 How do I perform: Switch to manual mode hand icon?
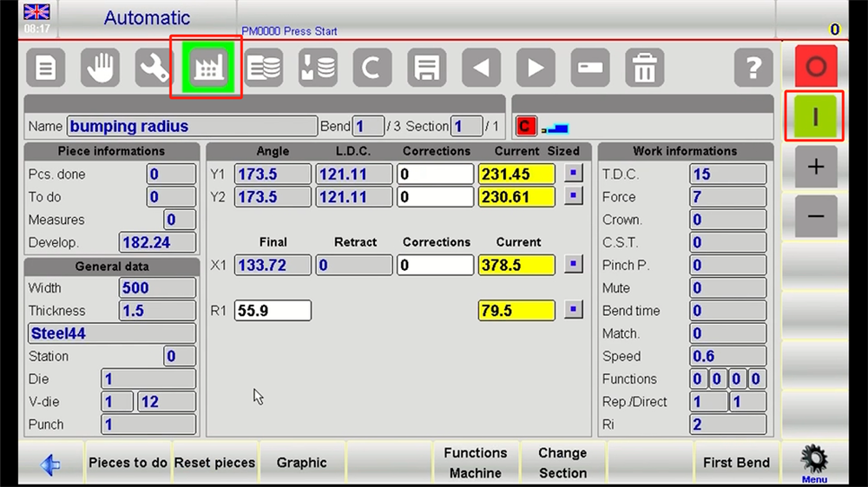[100, 67]
